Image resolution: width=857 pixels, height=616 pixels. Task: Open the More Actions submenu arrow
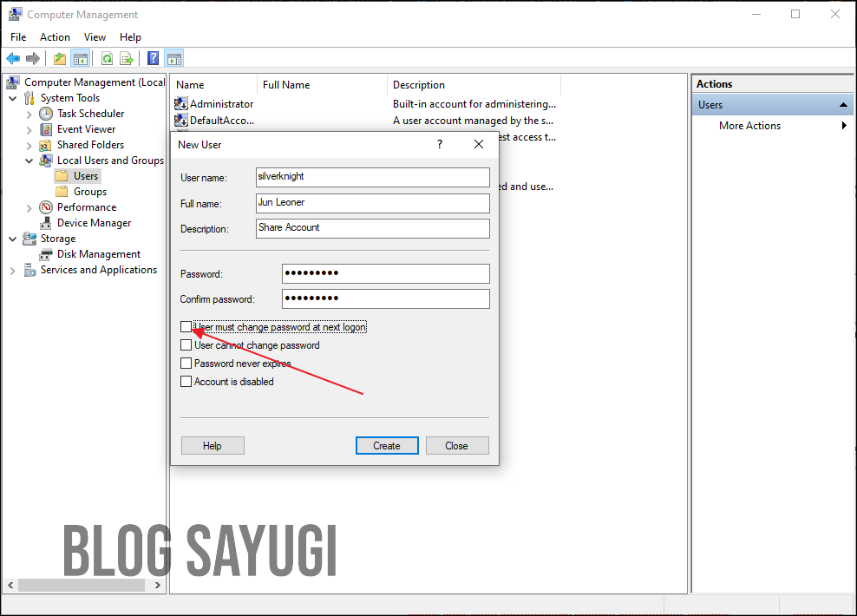click(844, 126)
